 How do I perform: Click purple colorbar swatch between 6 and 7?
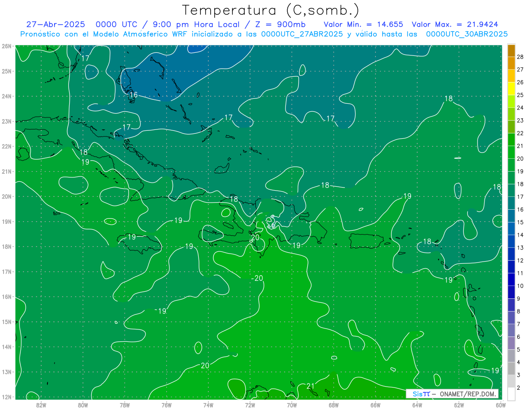pos(511,330)
